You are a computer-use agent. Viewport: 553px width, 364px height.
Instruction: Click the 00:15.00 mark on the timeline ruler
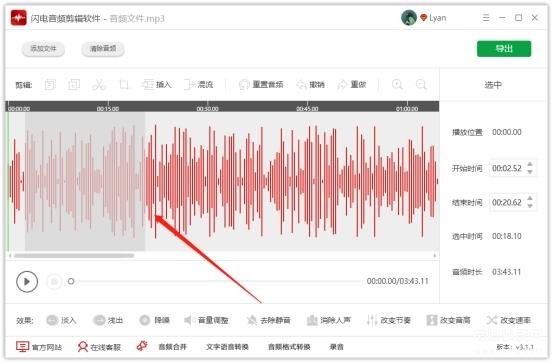tap(108, 109)
